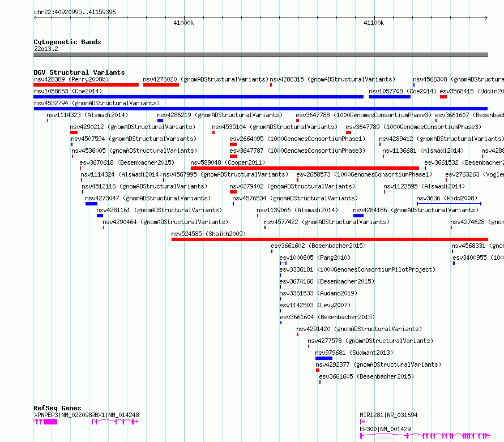
Task: Open esv3661604 (Besenbacher2015) label
Action: [327, 317]
